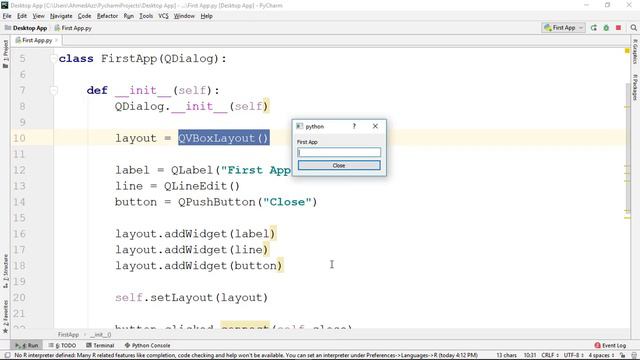Open the VCS menu

click(x=163, y=16)
